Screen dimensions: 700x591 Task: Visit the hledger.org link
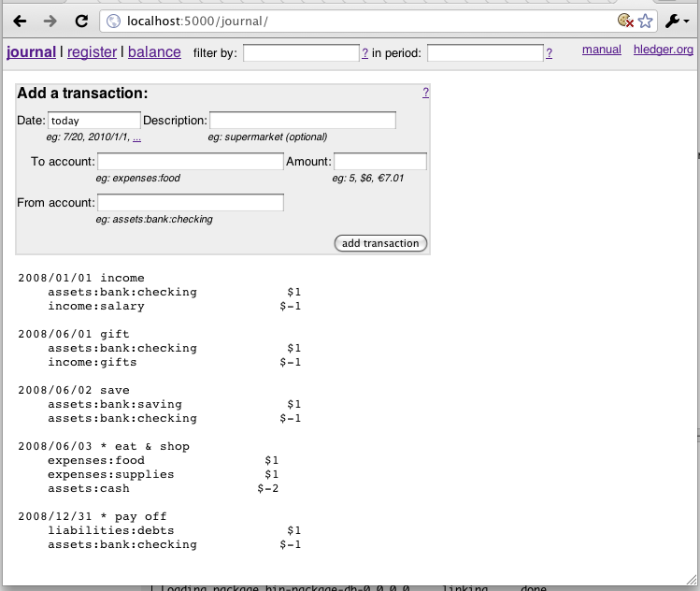[664, 50]
